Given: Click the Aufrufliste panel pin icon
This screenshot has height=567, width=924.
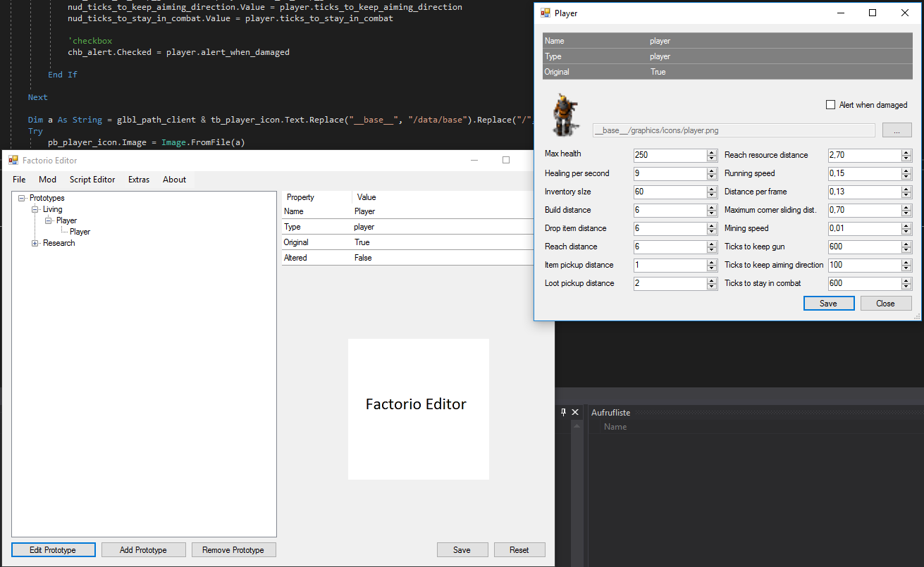Looking at the screenshot, I should (x=563, y=412).
